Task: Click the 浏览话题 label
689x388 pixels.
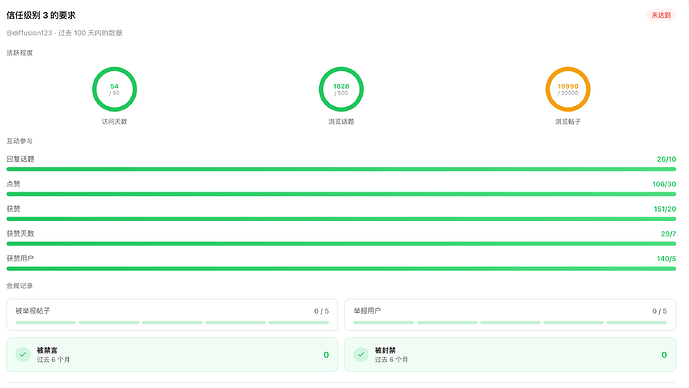Action: point(341,121)
